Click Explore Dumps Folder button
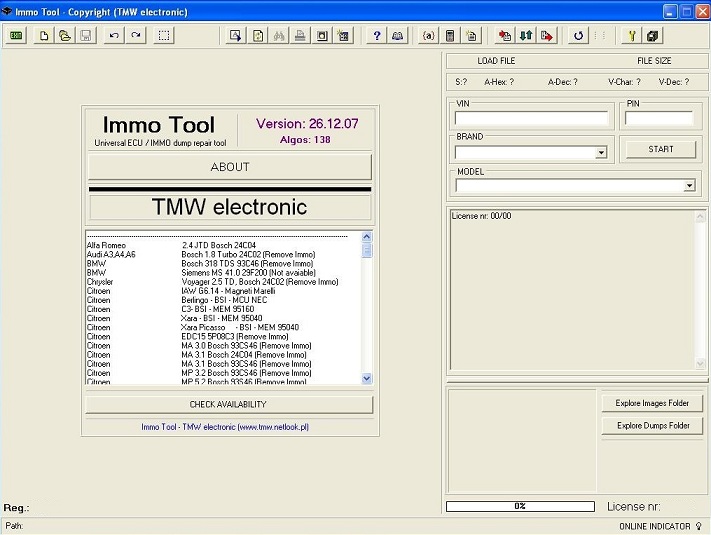The image size is (711, 535). [x=653, y=426]
